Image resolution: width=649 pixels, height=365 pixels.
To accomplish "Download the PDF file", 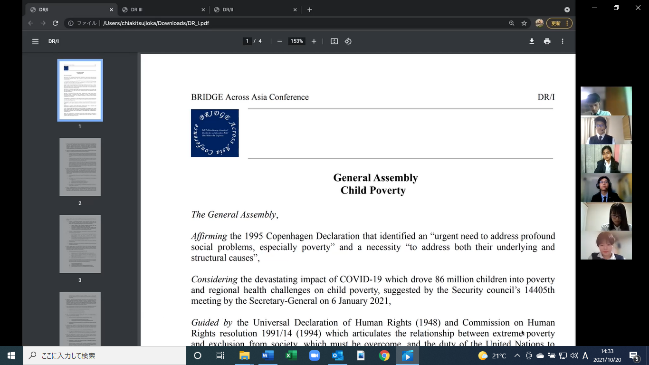I will pos(531,41).
